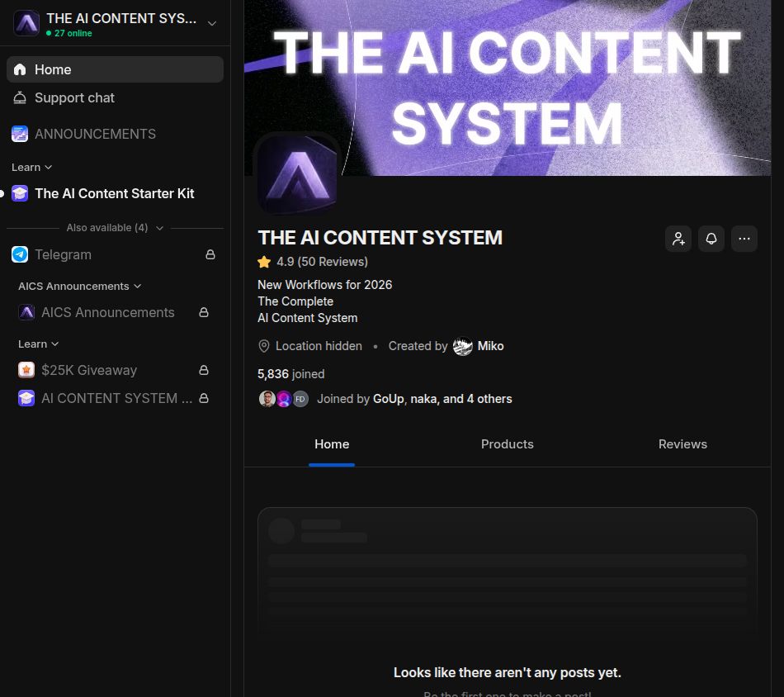Click the invite member icon button
The width and height of the screenshot is (784, 697).
(678, 239)
